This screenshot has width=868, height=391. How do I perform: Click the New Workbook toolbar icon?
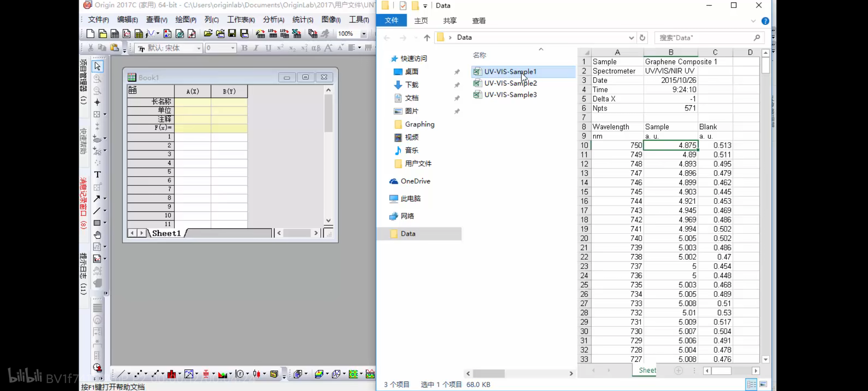pos(115,34)
